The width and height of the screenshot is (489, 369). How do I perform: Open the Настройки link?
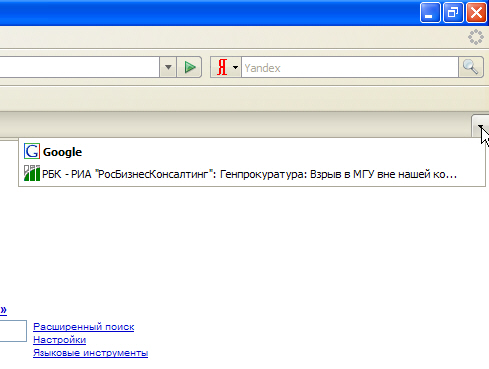(x=60, y=340)
